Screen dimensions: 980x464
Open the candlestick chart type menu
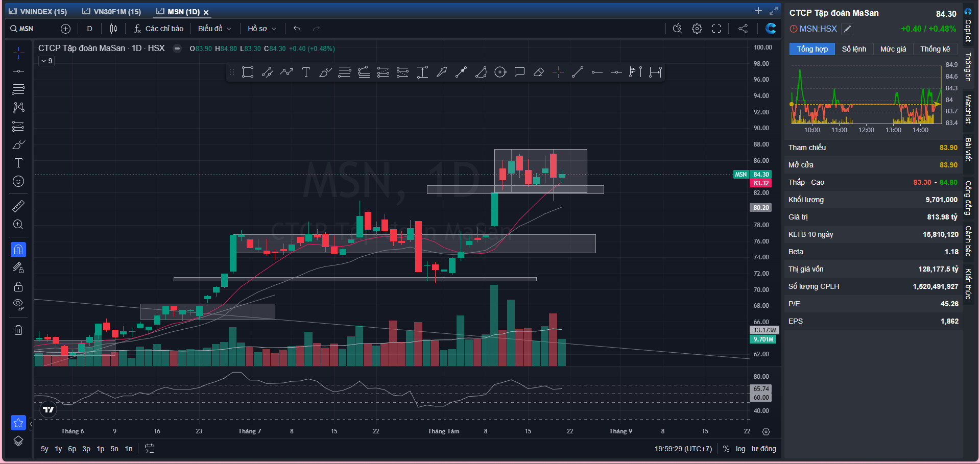(x=113, y=29)
